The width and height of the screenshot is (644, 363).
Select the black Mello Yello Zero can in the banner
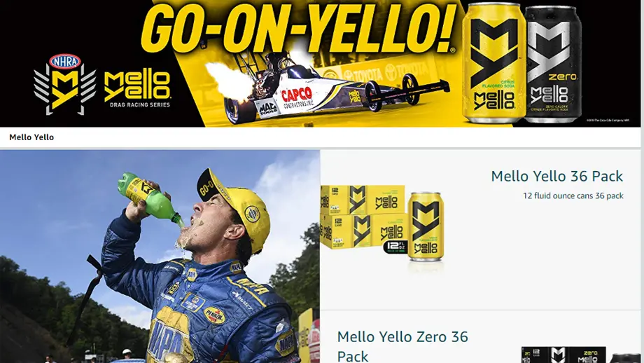(x=552, y=64)
